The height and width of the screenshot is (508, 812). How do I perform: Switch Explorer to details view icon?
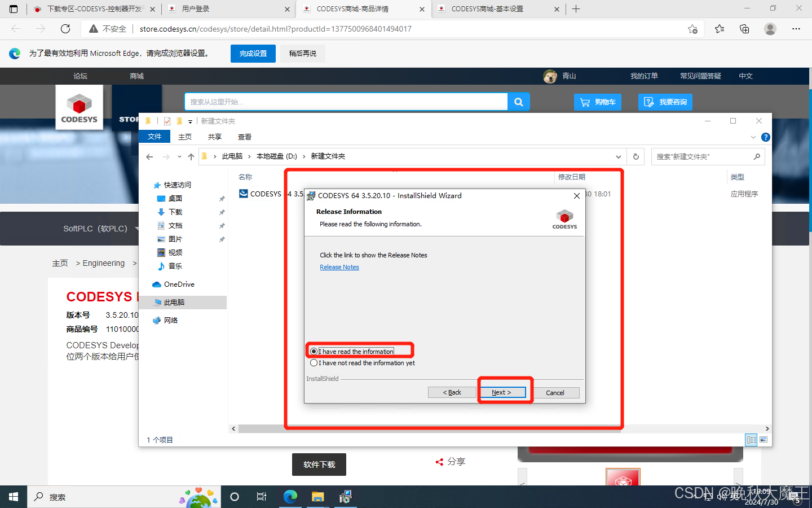click(x=751, y=440)
